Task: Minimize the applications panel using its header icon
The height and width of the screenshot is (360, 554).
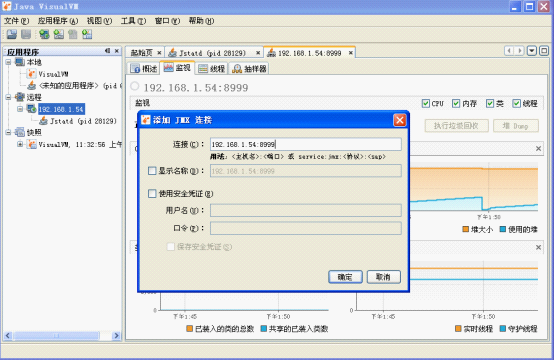Action: pos(107,51)
